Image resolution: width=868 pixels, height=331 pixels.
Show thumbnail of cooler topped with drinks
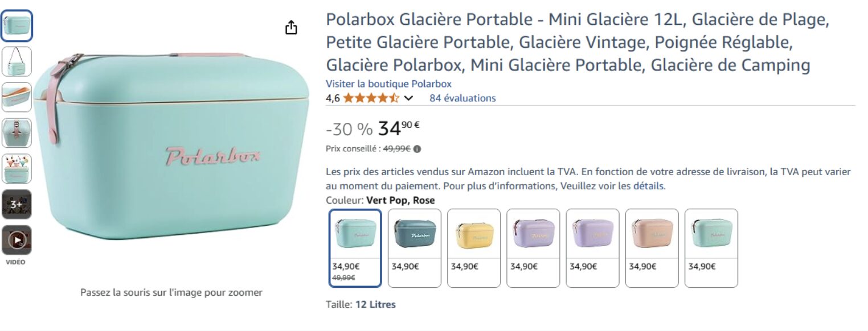coord(17,169)
